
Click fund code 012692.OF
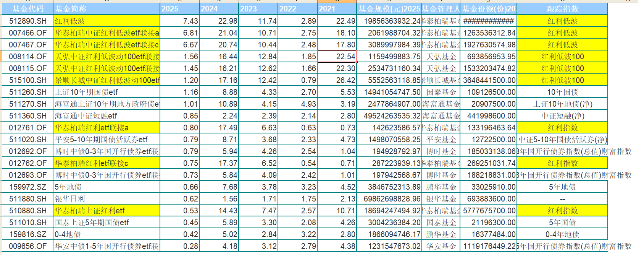click(x=27, y=151)
